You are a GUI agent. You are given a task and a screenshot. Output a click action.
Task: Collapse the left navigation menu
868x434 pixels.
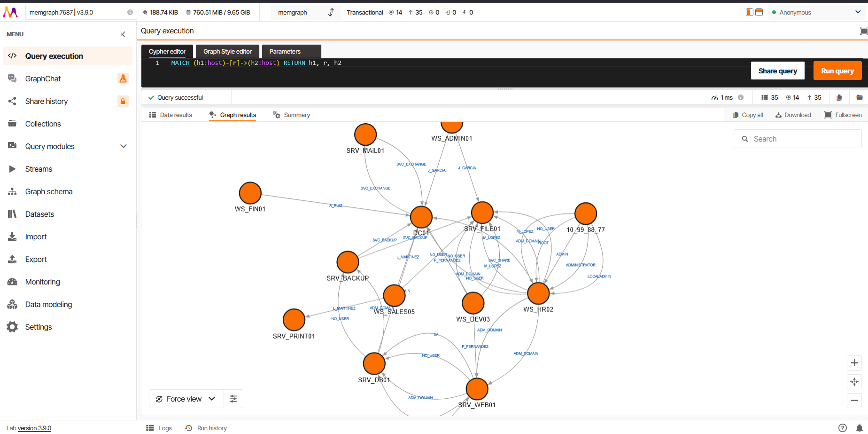click(x=123, y=34)
